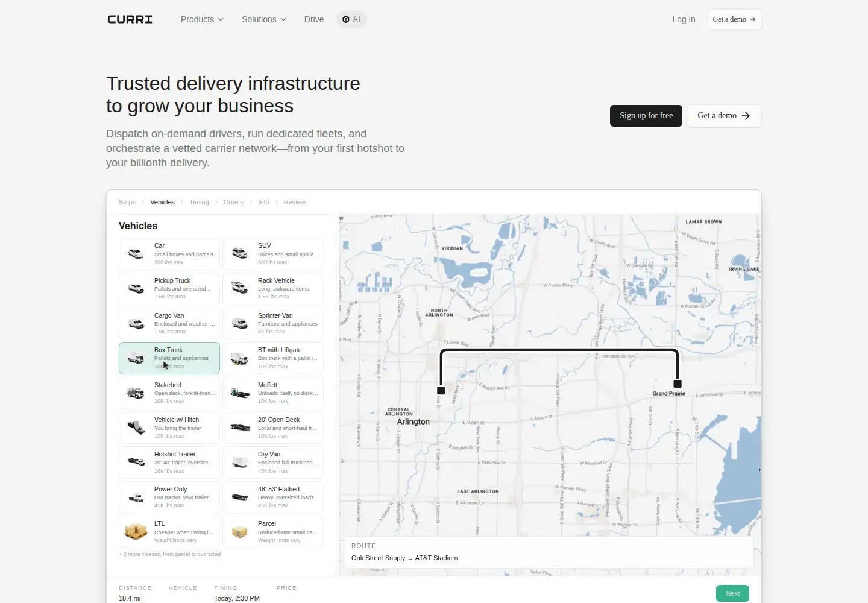868x603 pixels.
Task: Select the BT with Liftgate icon
Action: 240,358
